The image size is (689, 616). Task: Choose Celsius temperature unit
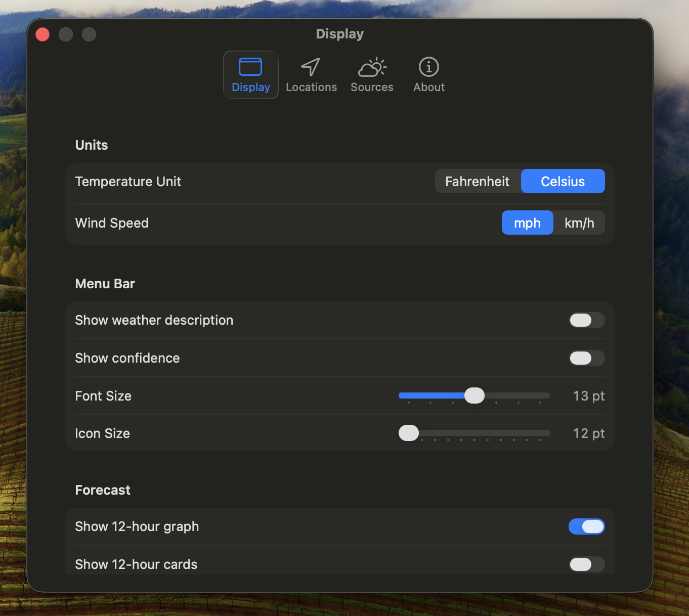(563, 181)
